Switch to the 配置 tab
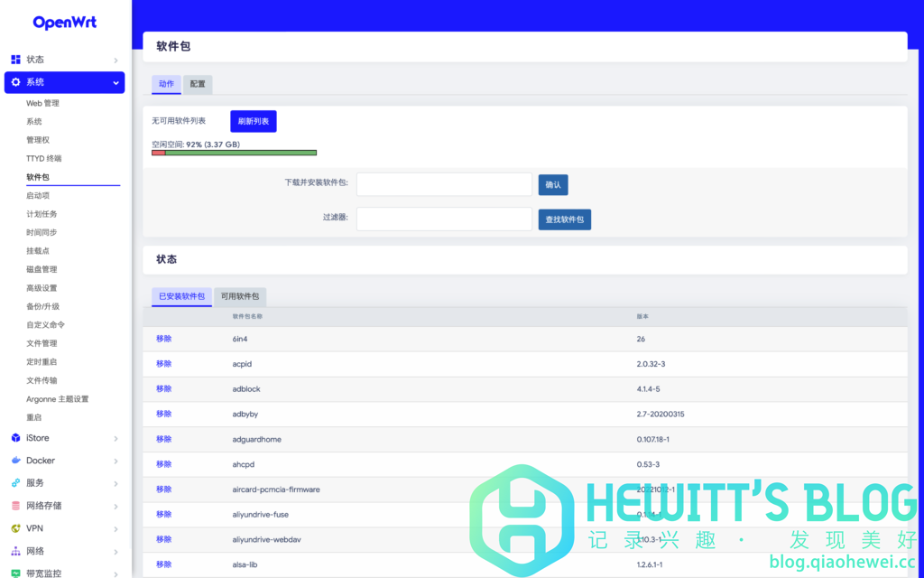The width and height of the screenshot is (924, 578). tap(197, 84)
